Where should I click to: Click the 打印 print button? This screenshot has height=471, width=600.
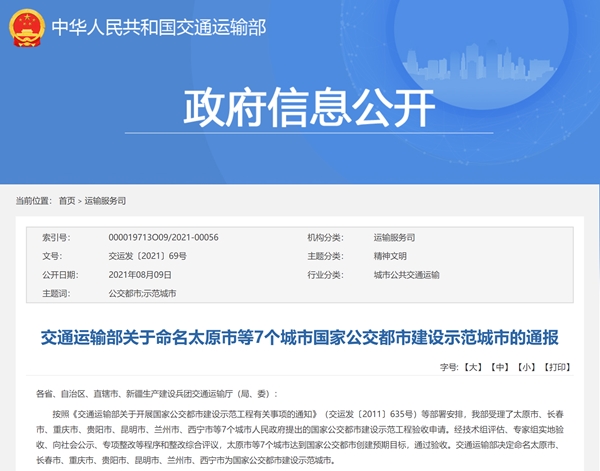557,367
